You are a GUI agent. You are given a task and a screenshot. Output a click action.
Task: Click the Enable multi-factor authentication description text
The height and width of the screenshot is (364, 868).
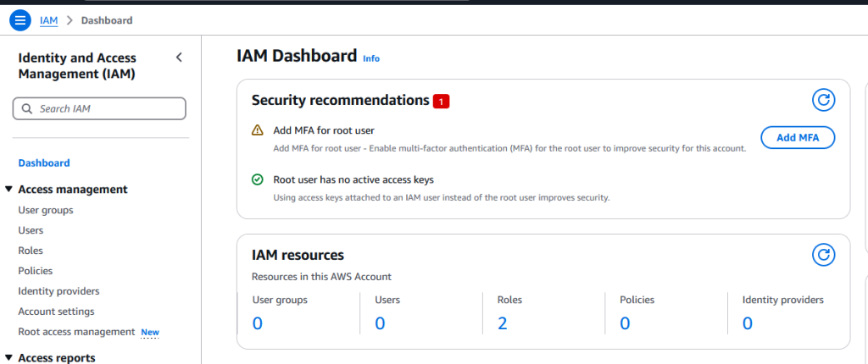(509, 148)
